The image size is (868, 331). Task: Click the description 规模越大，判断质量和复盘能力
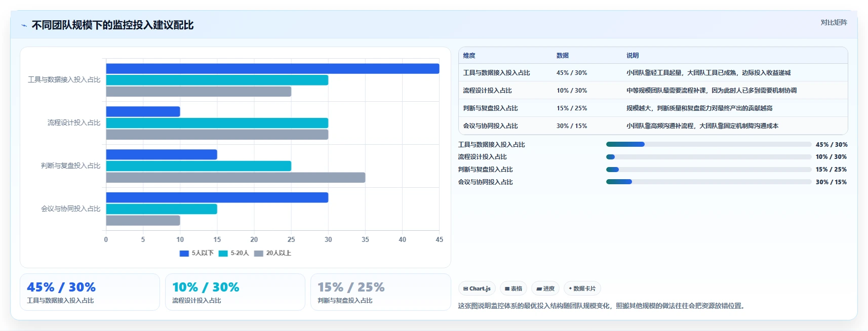coord(699,108)
